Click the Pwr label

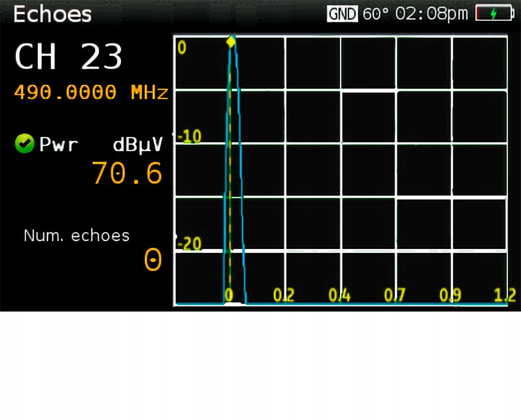tap(59, 144)
